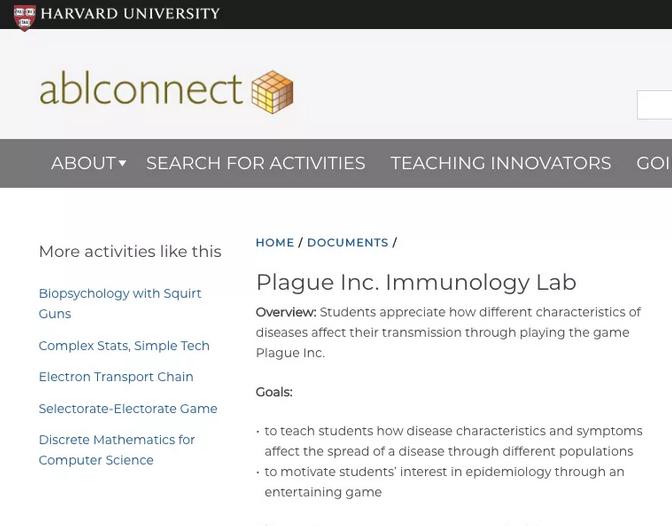Select the partially visible GOI menu item
The width and height of the screenshot is (672, 526).
click(654, 163)
